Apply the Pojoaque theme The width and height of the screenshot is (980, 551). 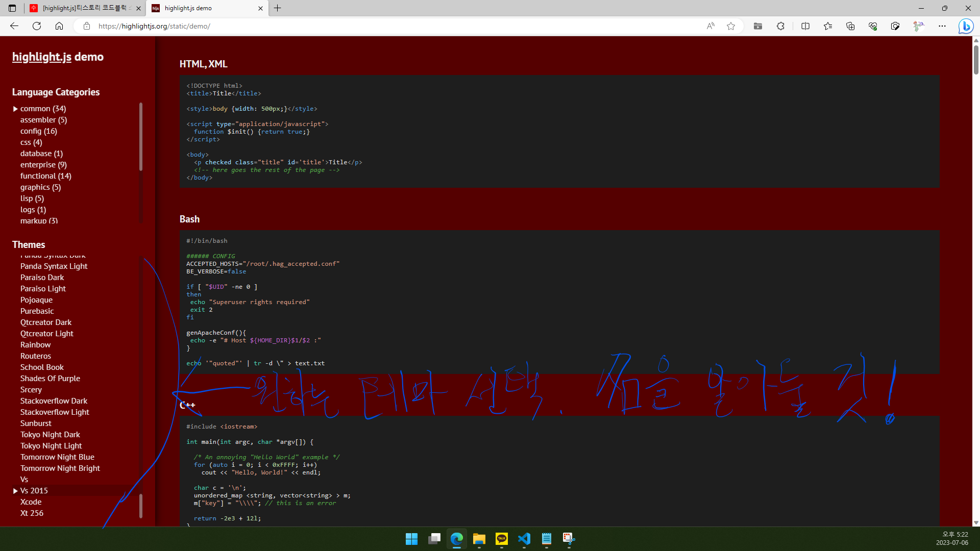[x=36, y=300]
